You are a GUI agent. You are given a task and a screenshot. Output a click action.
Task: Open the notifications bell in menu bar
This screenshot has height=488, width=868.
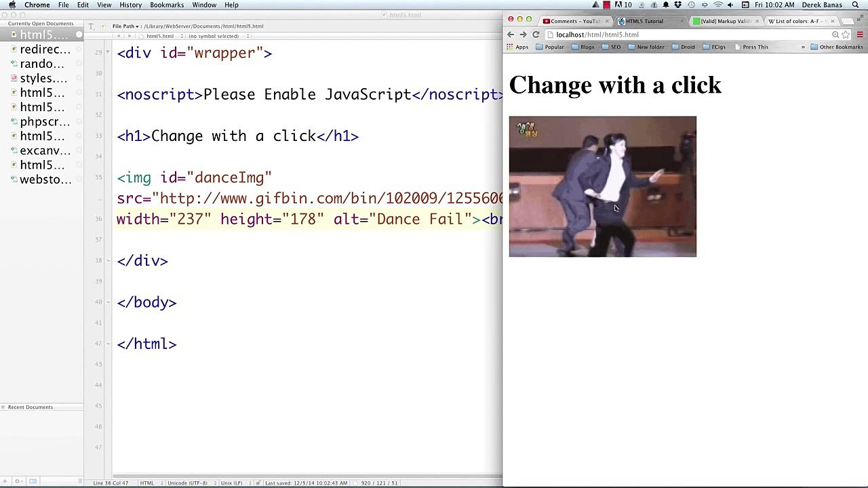[665, 5]
